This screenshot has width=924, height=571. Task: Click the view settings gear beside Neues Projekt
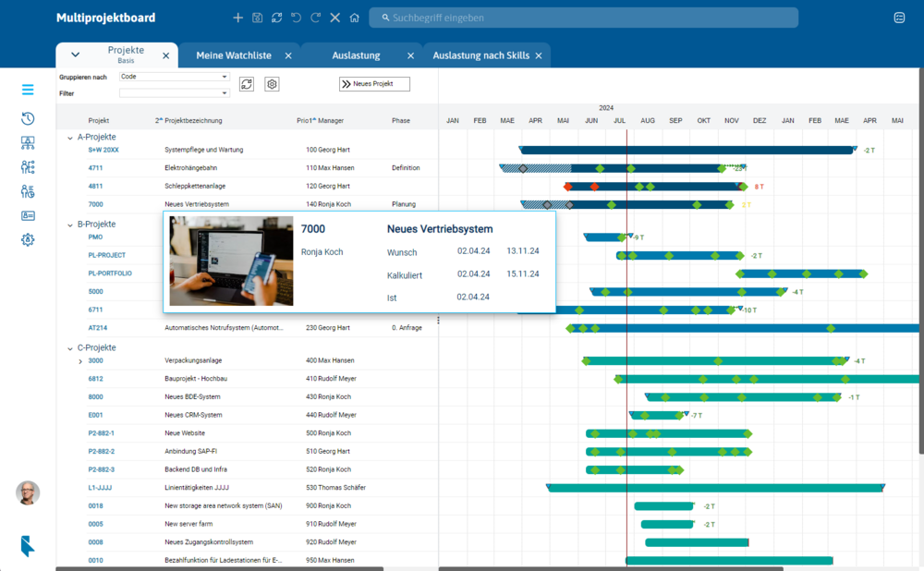pyautogui.click(x=272, y=84)
